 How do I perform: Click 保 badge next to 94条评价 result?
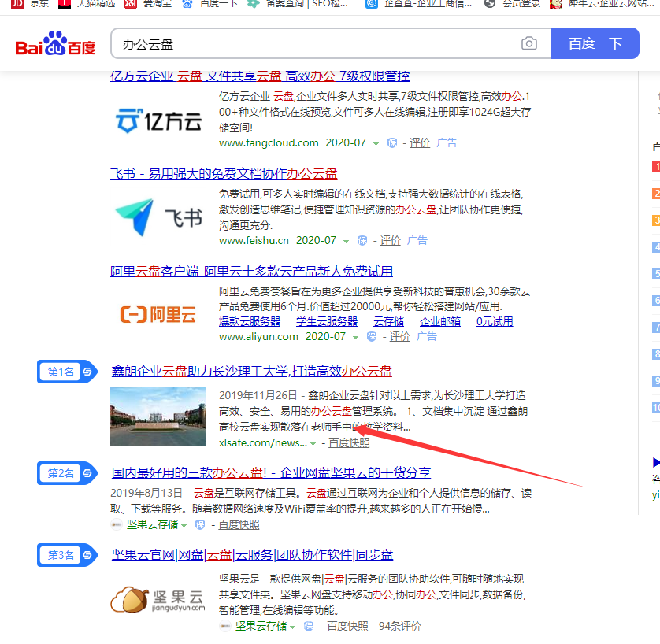click(x=309, y=627)
